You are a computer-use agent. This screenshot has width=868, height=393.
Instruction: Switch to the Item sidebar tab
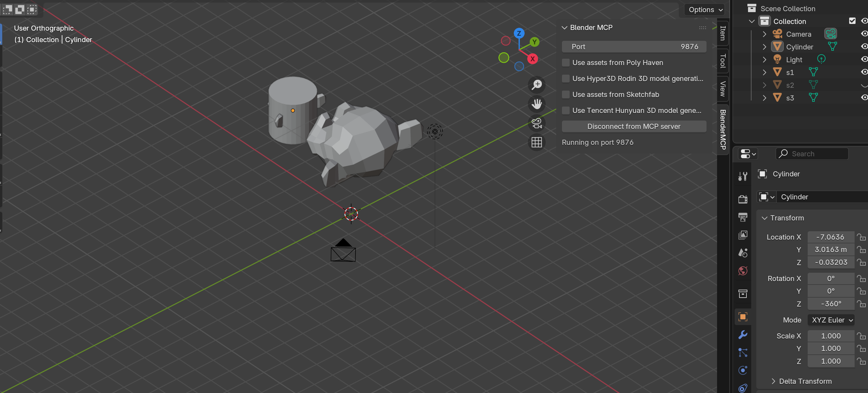point(722,33)
